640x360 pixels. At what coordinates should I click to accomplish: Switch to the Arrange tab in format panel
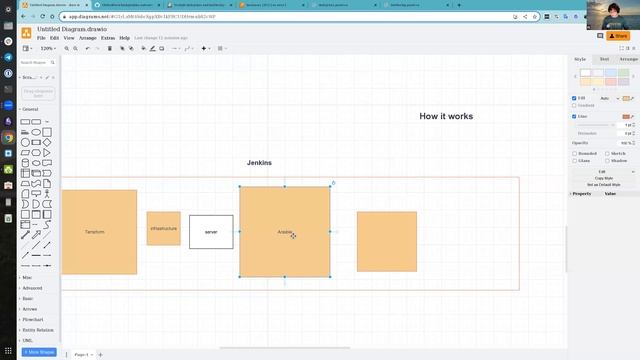pos(628,59)
